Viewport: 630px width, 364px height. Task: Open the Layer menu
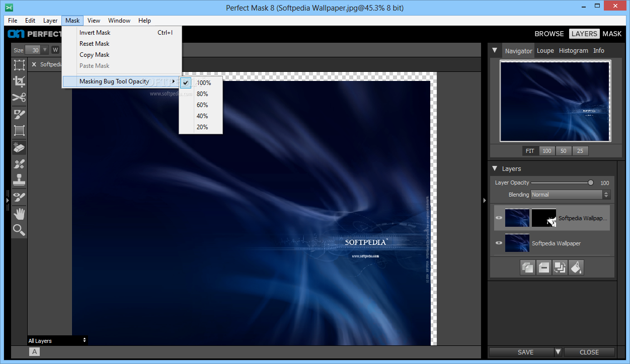coord(50,21)
